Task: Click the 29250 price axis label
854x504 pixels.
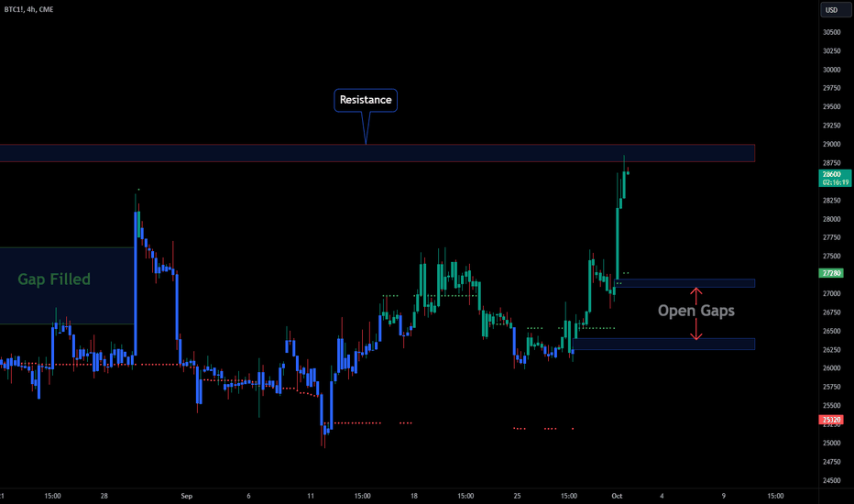Action: pos(831,126)
